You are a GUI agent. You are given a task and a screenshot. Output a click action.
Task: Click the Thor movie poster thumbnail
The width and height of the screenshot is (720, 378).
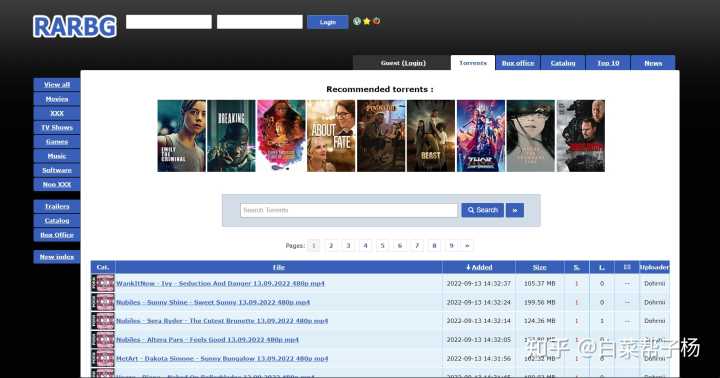click(481, 136)
